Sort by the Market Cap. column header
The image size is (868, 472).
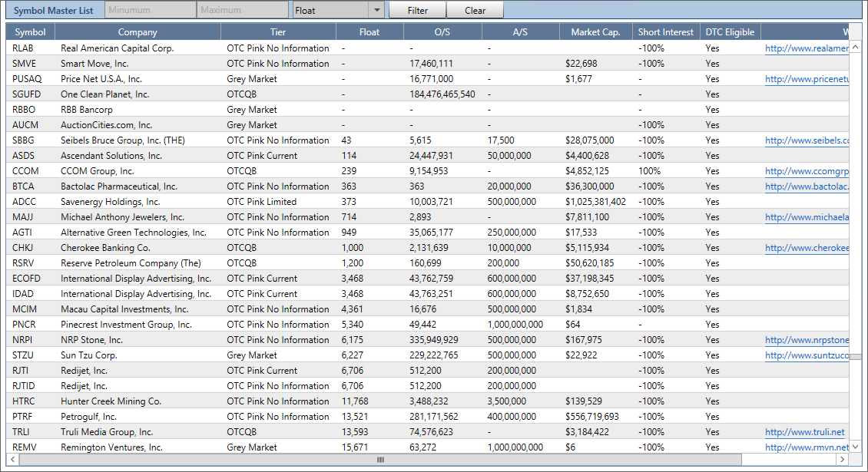pyautogui.click(x=595, y=32)
